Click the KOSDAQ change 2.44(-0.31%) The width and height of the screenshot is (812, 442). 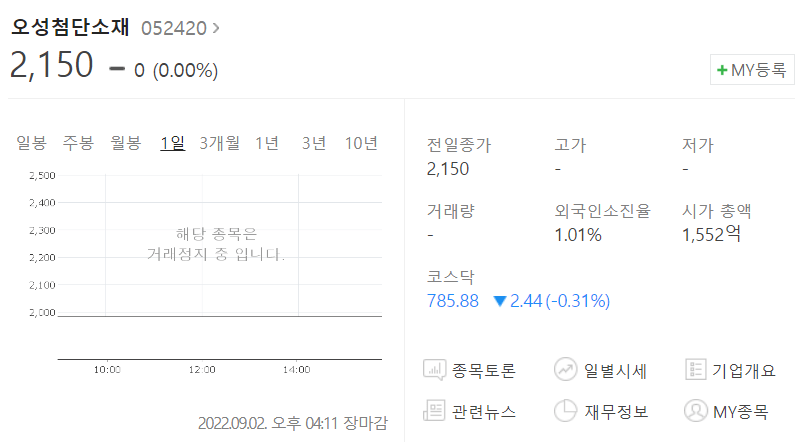560,301
